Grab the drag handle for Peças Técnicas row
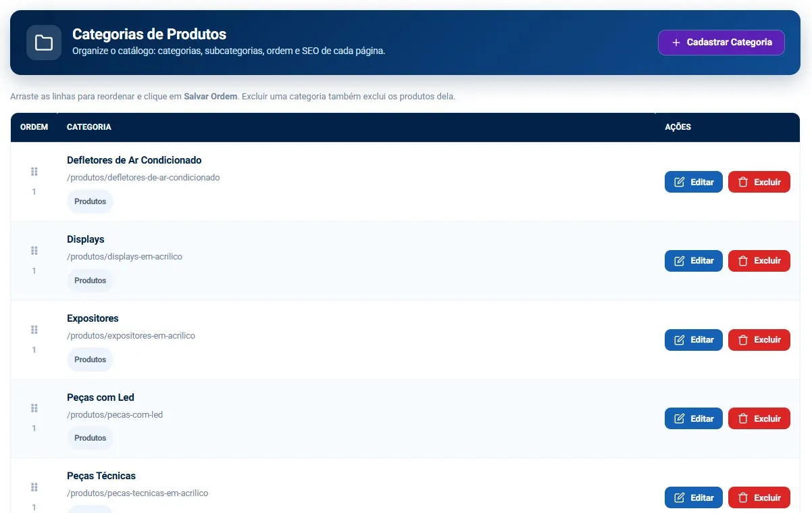 (34, 487)
